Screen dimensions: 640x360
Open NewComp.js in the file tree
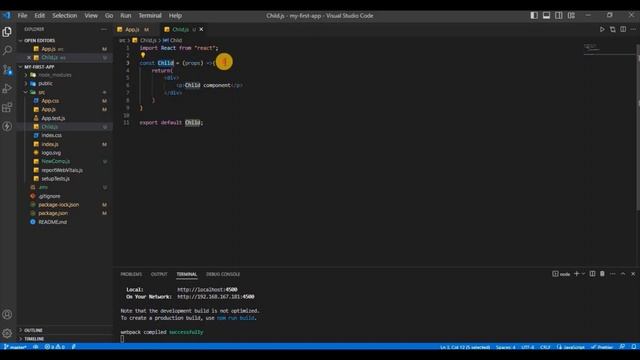56,161
